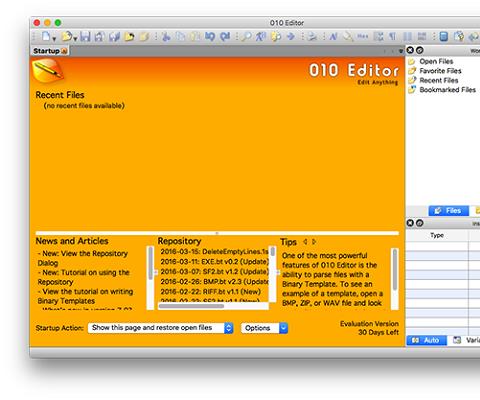Open 'New: View the Repository Dialog' link

[x=83, y=258]
